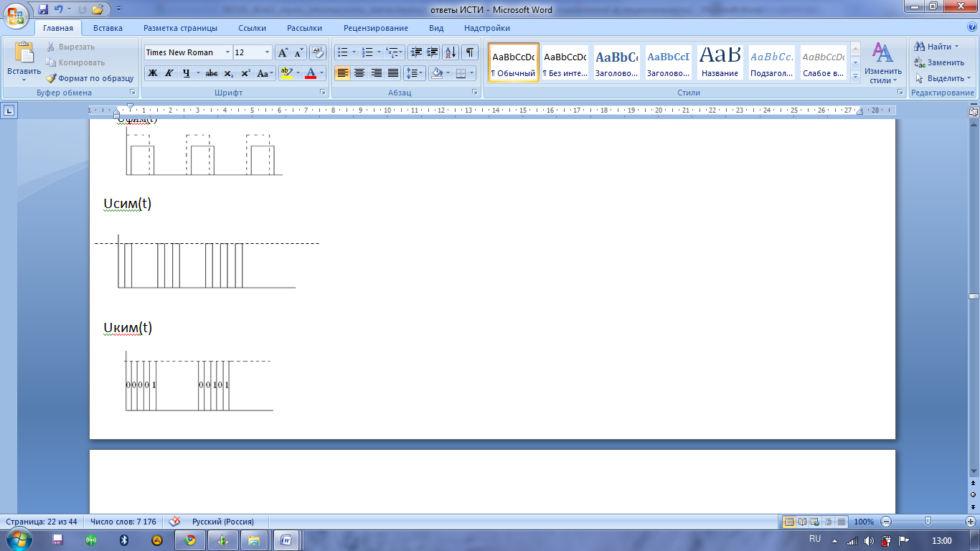The image size is (980, 551).
Task: Apply multilevel list
Action: [x=392, y=52]
